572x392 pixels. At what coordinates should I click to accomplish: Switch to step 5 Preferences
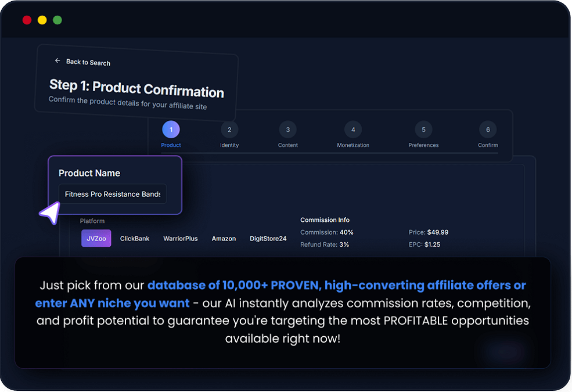(423, 130)
